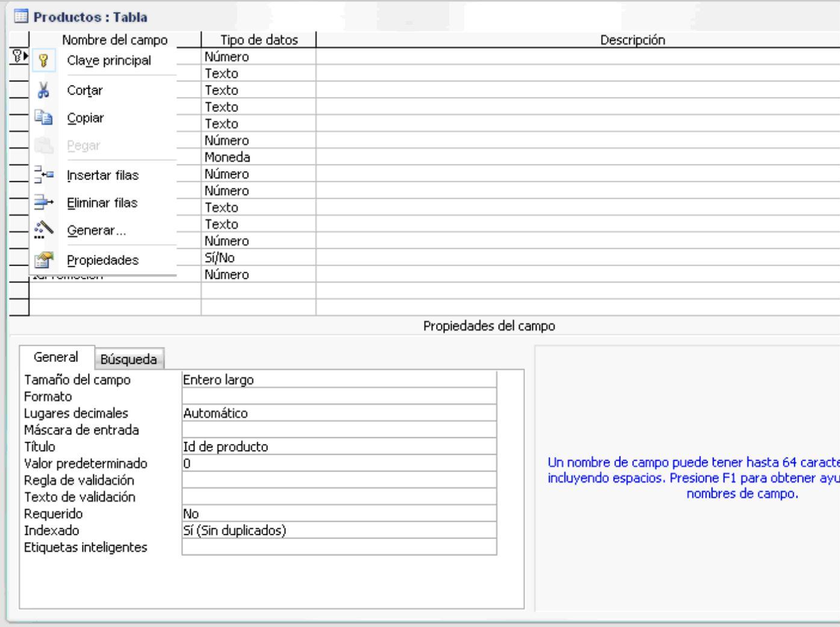
Task: Open the Indexado property dropdown
Action: 337,531
